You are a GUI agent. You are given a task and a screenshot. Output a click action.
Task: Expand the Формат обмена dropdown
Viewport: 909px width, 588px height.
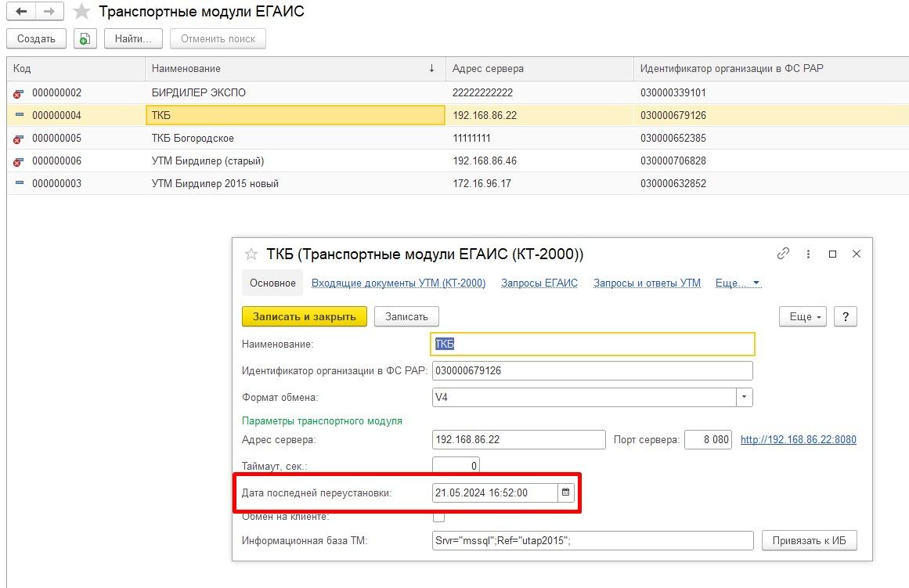(x=745, y=397)
